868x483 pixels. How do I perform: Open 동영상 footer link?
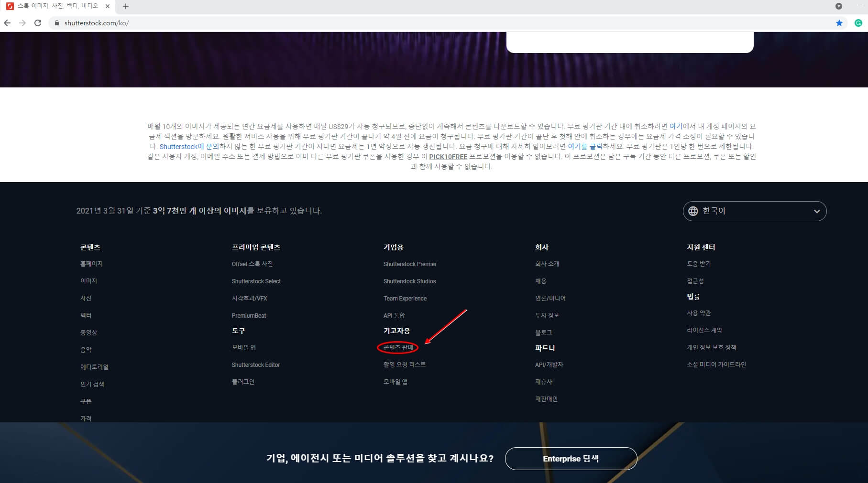point(88,333)
